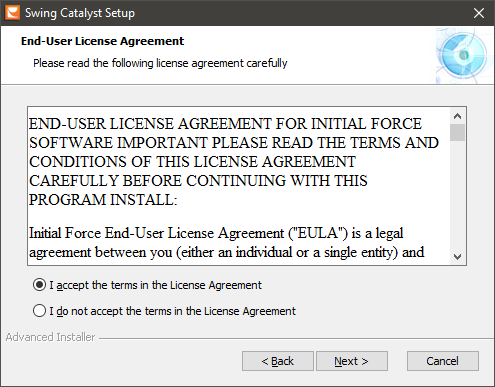Click the empty scrollbar track below the thumb

(457, 195)
